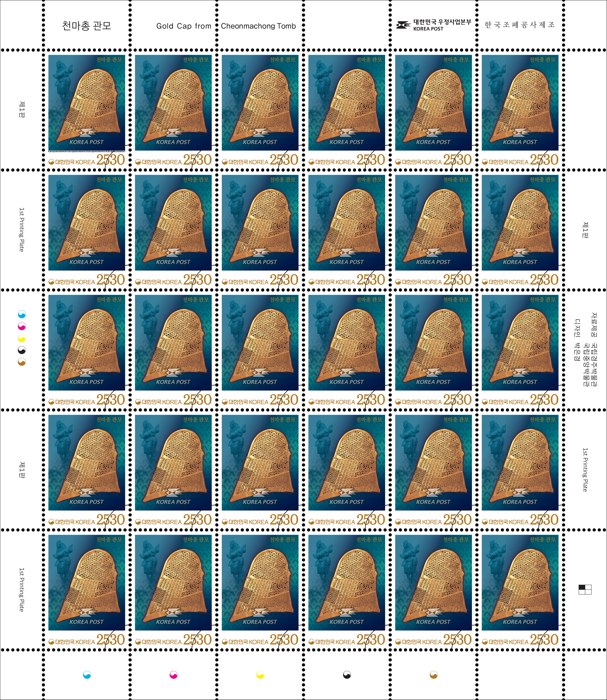Viewport: 607px width, 700px height.
Task: Select the stamp directly above bottom magenta dot
Action: (173, 590)
